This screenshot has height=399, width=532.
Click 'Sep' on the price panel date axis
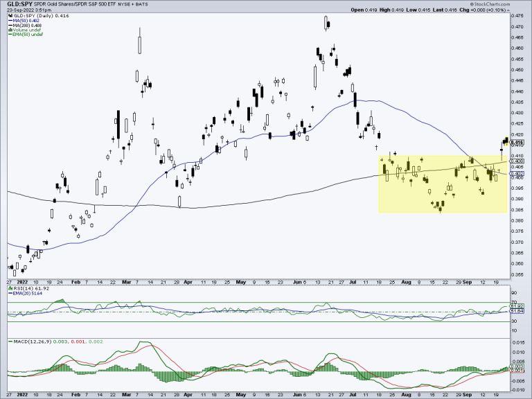[467, 282]
